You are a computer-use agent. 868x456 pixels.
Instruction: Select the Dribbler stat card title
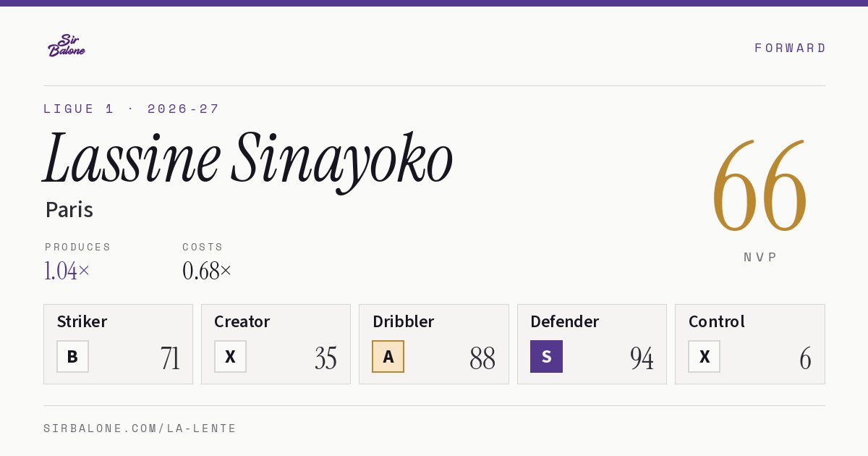tap(404, 321)
